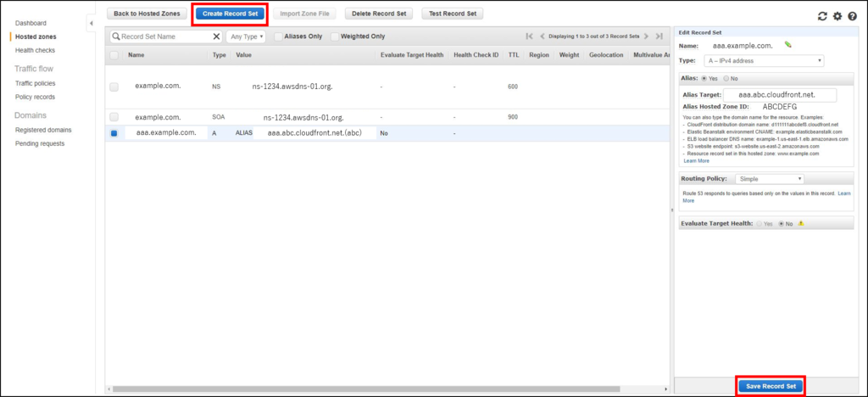Click the Health Check ID column header

click(x=476, y=55)
